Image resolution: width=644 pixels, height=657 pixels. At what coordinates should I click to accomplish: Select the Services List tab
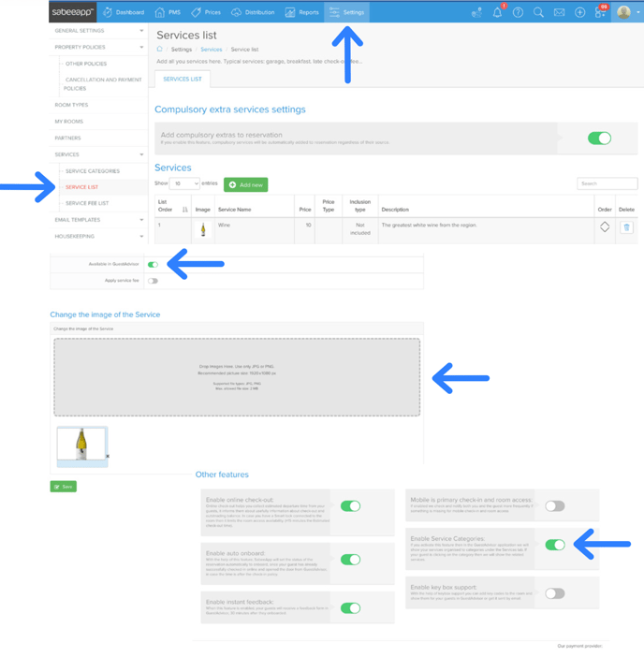tap(183, 80)
